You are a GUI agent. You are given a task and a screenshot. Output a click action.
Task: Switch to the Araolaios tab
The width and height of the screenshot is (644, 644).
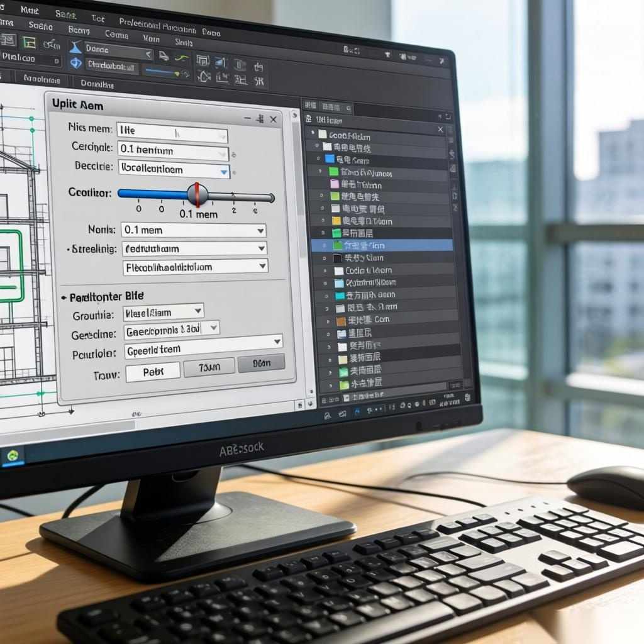point(41,79)
